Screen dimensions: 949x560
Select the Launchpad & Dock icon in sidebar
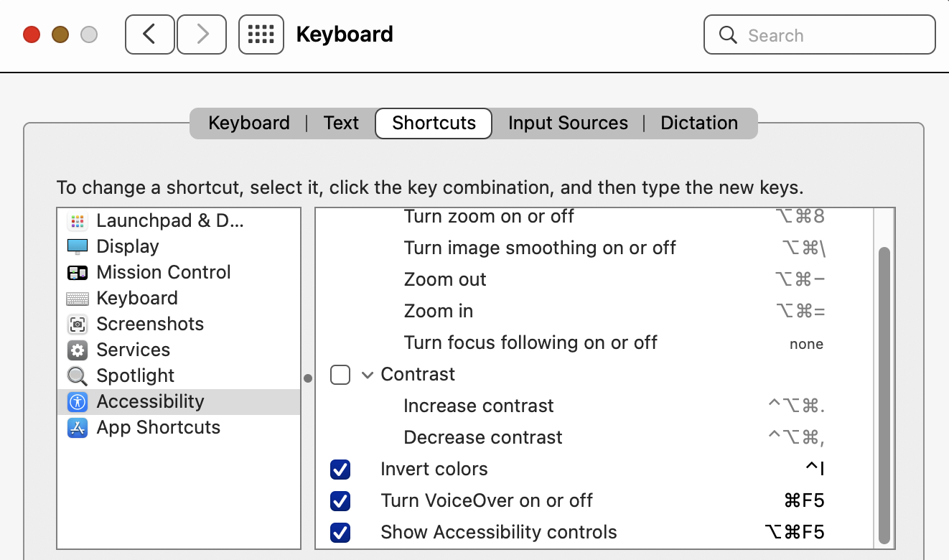click(77, 221)
